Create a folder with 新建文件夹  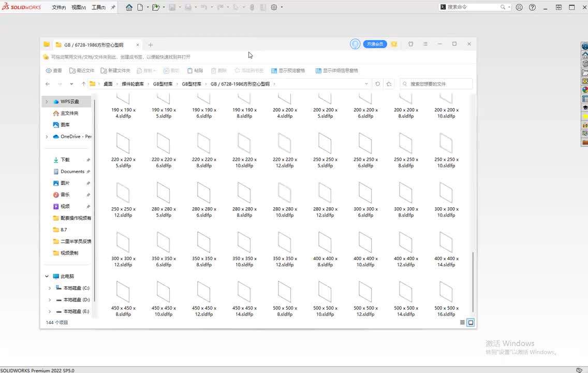pyautogui.click(x=115, y=70)
